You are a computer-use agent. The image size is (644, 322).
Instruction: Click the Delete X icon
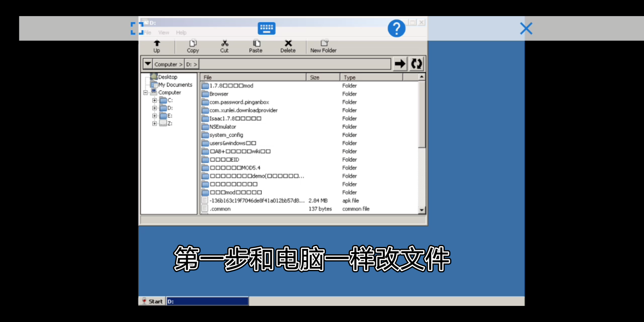pyautogui.click(x=288, y=47)
